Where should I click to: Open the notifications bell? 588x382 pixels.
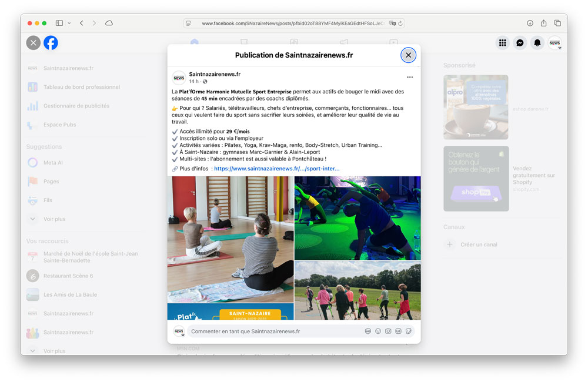pos(537,42)
